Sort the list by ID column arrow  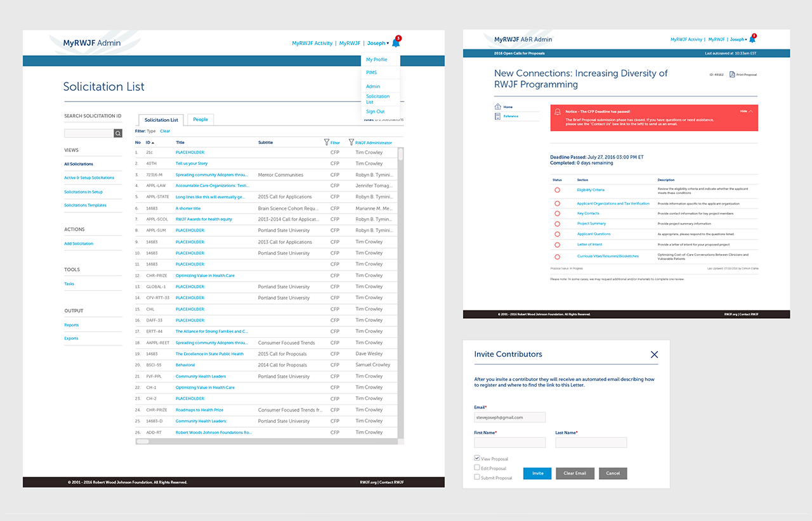(152, 143)
